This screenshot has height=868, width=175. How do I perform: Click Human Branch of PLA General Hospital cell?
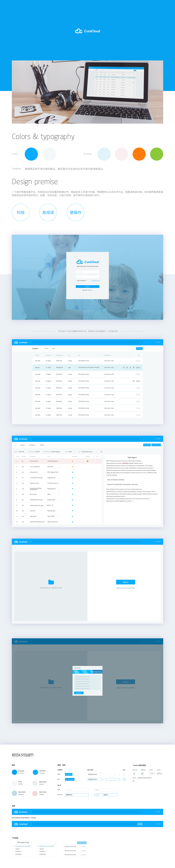coord(89,368)
